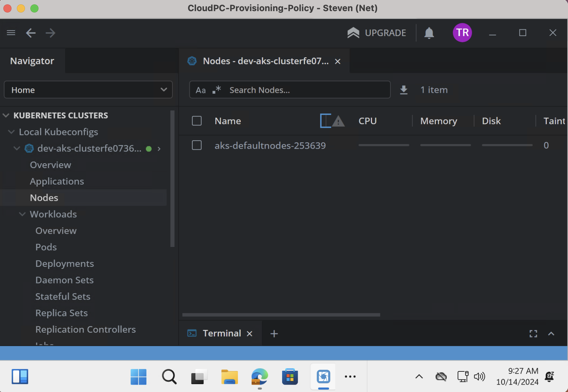Open Pods in the sidebar
Viewport: 568px width, 392px height.
click(46, 247)
